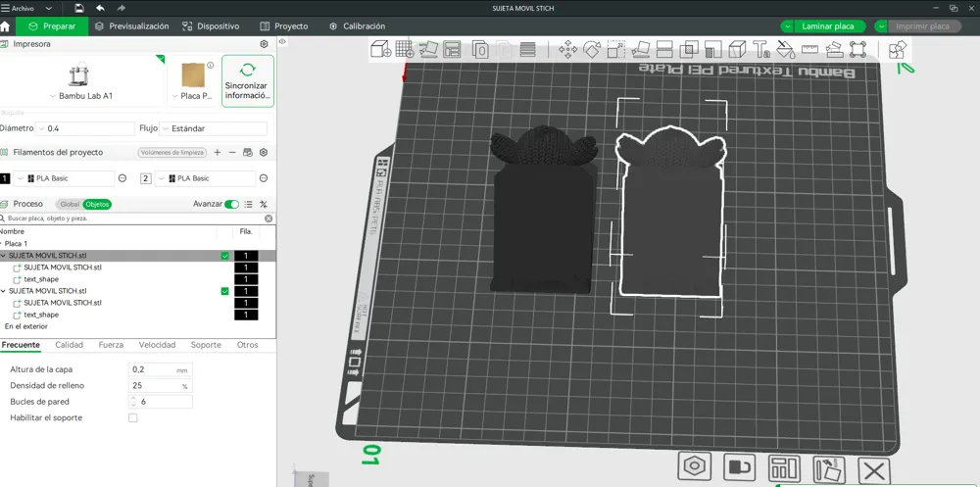Click the variable layer height stacked-lines icon

[x=528, y=49]
